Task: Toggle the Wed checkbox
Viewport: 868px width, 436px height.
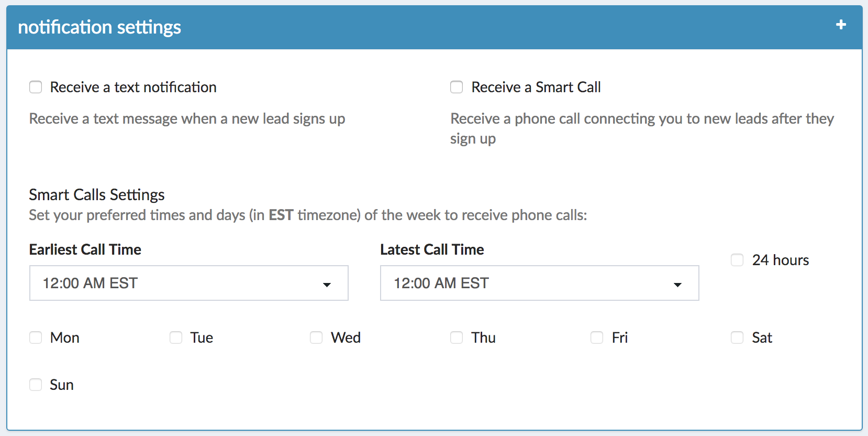Action: 316,337
